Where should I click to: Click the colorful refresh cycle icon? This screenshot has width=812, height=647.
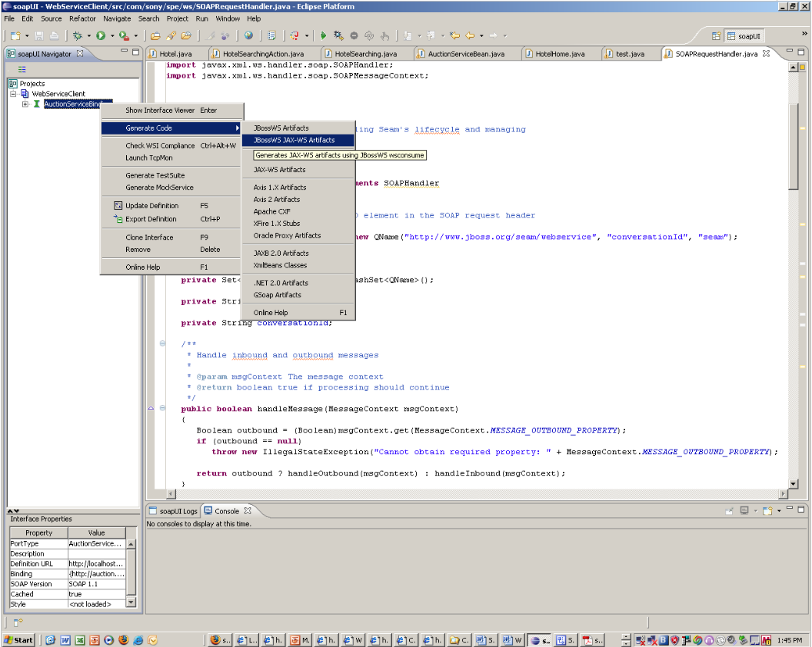295,35
